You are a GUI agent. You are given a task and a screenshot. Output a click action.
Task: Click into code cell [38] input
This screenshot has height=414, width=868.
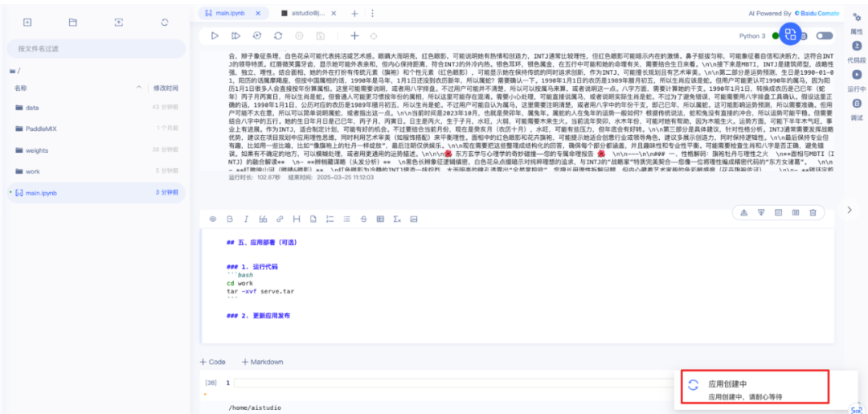[x=454, y=383]
